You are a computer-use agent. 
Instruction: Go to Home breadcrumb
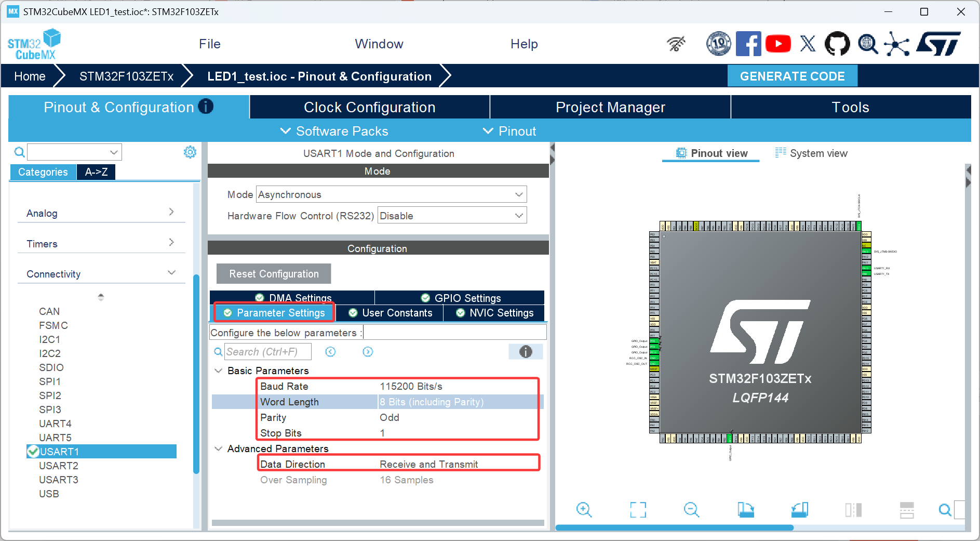click(30, 76)
